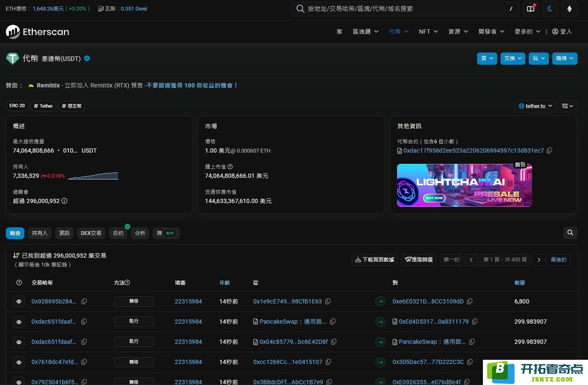Switch to the 持有人 tab
Viewport: 588px width, 385px height.
tap(40, 233)
